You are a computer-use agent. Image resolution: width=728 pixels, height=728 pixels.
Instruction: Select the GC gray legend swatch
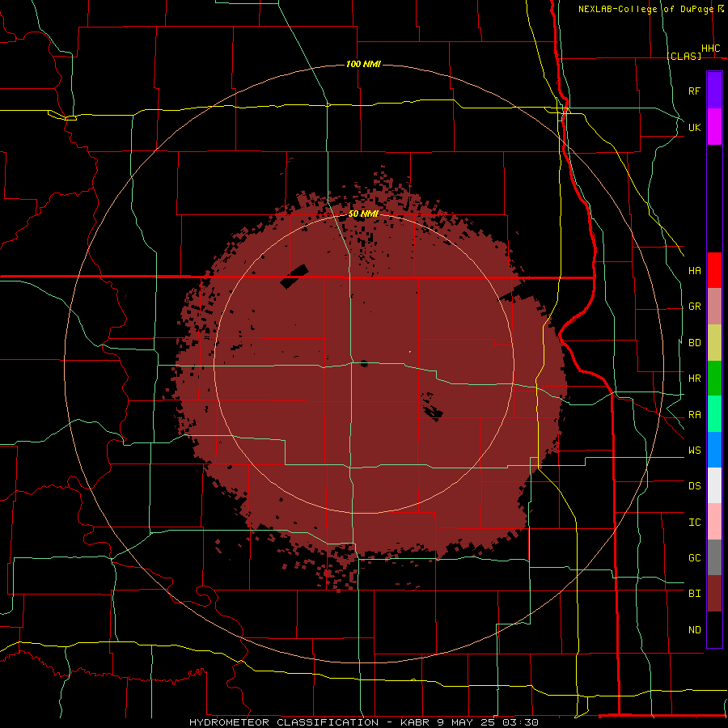tap(714, 557)
